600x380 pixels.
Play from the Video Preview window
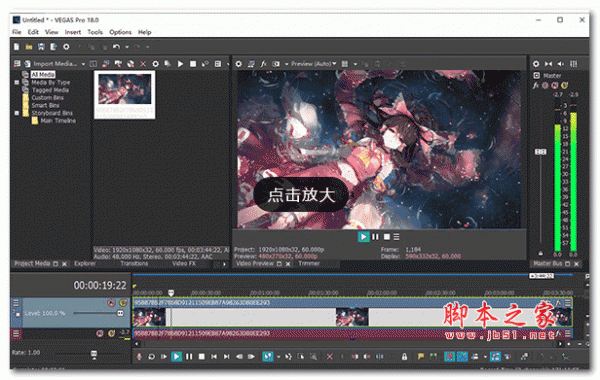click(363, 237)
